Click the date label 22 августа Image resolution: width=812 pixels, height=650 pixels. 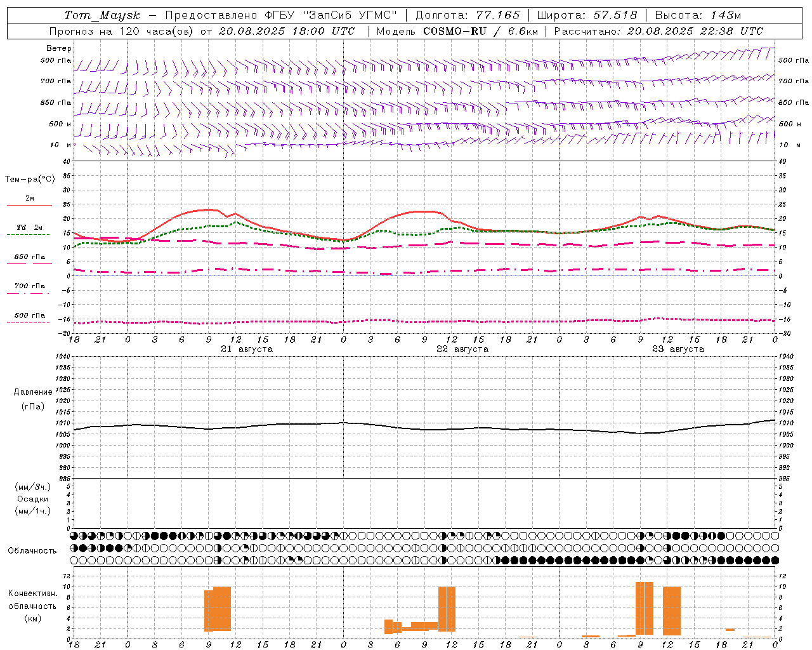click(x=462, y=349)
